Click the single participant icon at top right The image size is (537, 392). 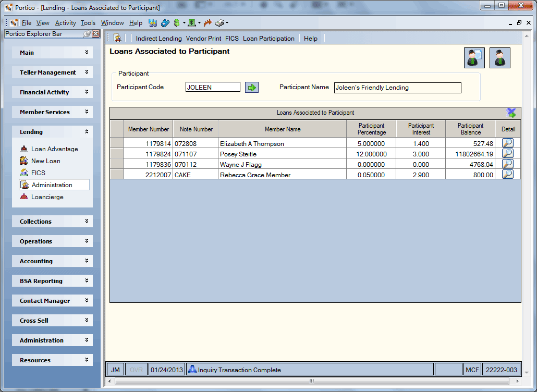click(x=500, y=58)
